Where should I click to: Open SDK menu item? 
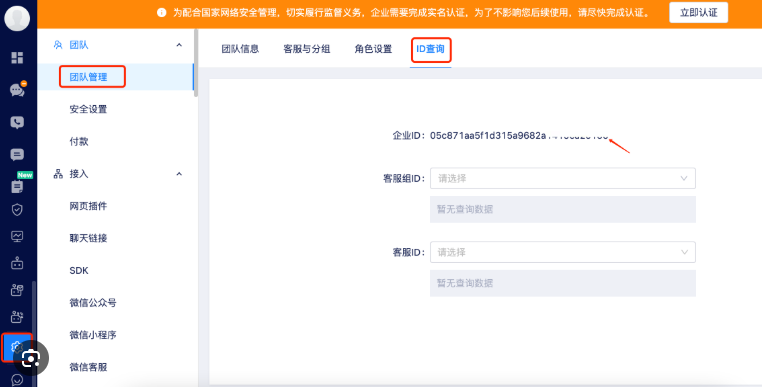coord(79,271)
